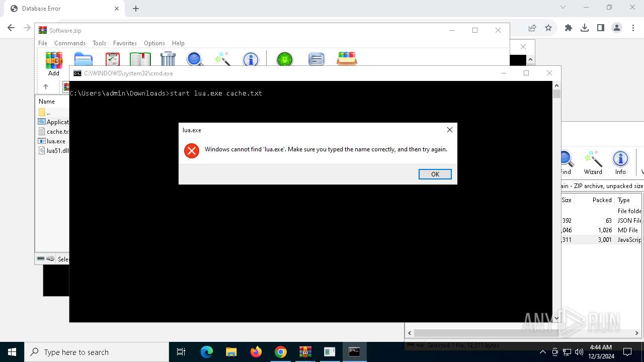
Task: Click the Info icon in the background WinRAR window
Action: (620, 162)
